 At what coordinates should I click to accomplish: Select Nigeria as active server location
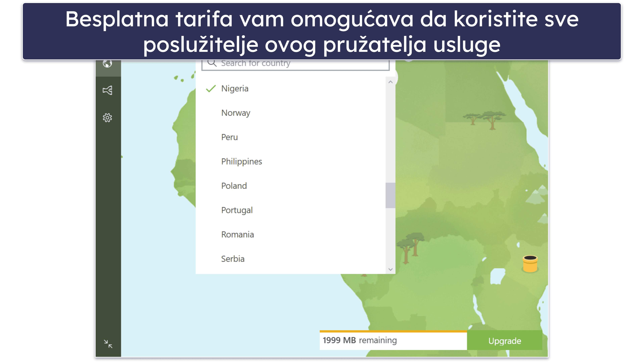pos(235,88)
